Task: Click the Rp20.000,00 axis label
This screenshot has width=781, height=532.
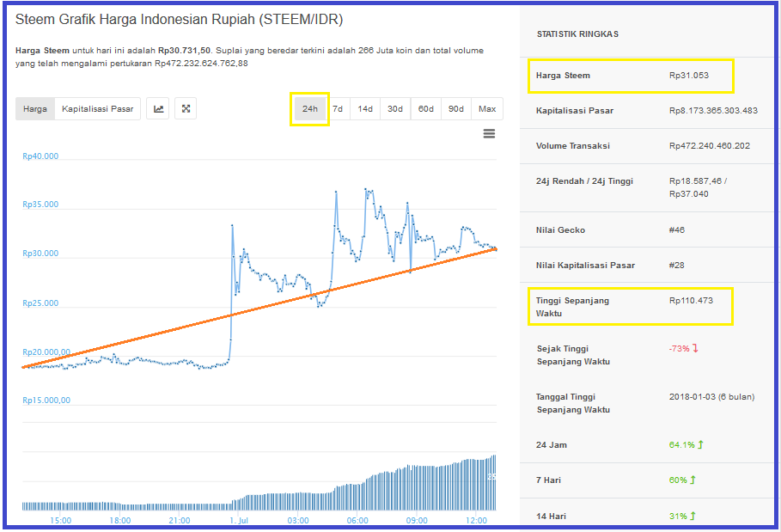Action: [46, 352]
